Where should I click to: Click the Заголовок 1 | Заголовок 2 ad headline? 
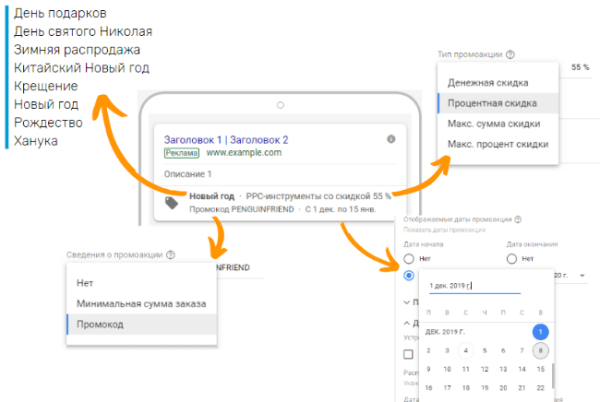point(226,139)
